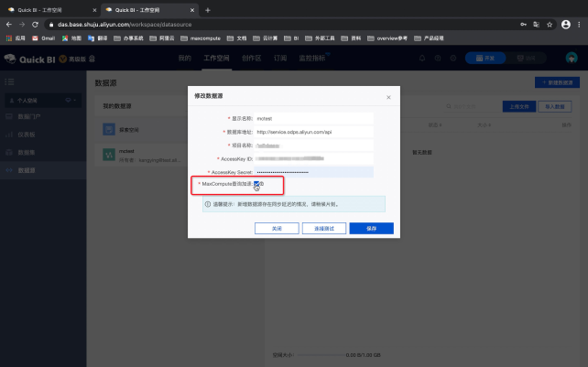Image resolution: width=588 pixels, height=367 pixels.
Task: Close the modify data source dialog
Action: [x=388, y=97]
